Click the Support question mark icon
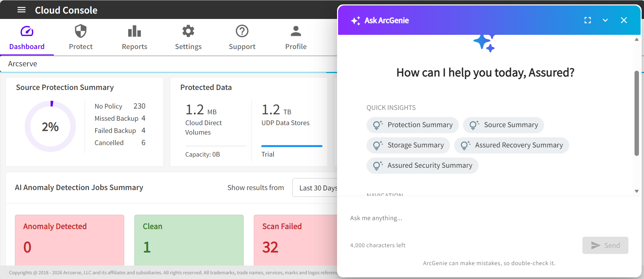The image size is (644, 279). pyautogui.click(x=242, y=31)
